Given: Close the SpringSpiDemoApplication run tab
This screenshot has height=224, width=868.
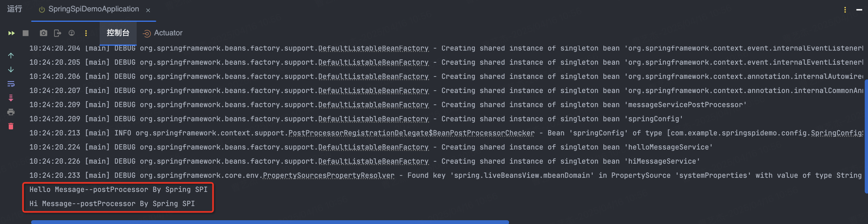Looking at the screenshot, I should coord(148,10).
